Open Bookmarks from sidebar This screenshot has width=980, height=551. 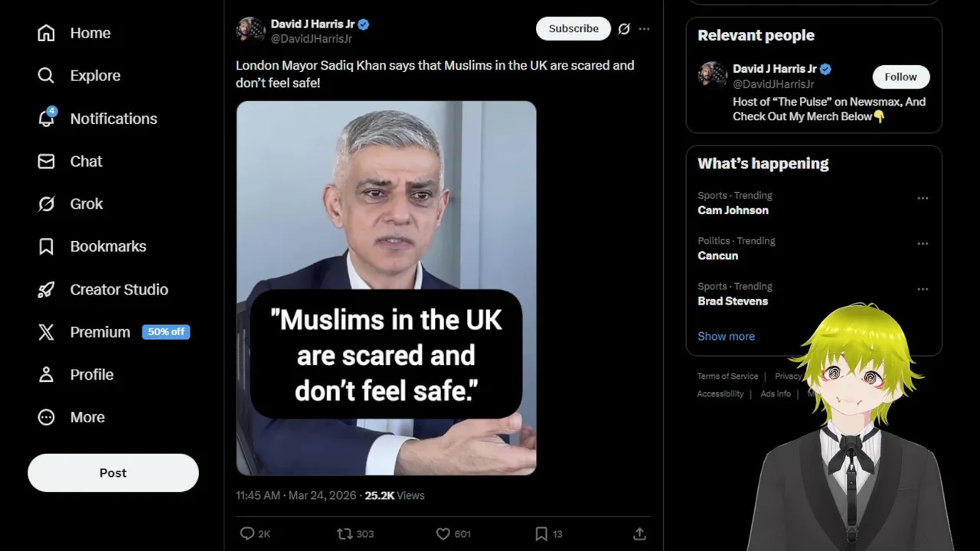click(x=47, y=246)
